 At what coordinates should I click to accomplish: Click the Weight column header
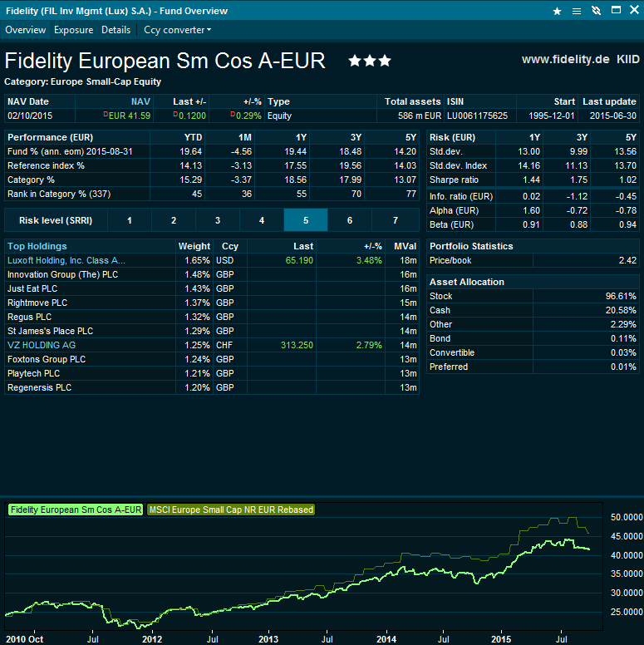(x=194, y=246)
